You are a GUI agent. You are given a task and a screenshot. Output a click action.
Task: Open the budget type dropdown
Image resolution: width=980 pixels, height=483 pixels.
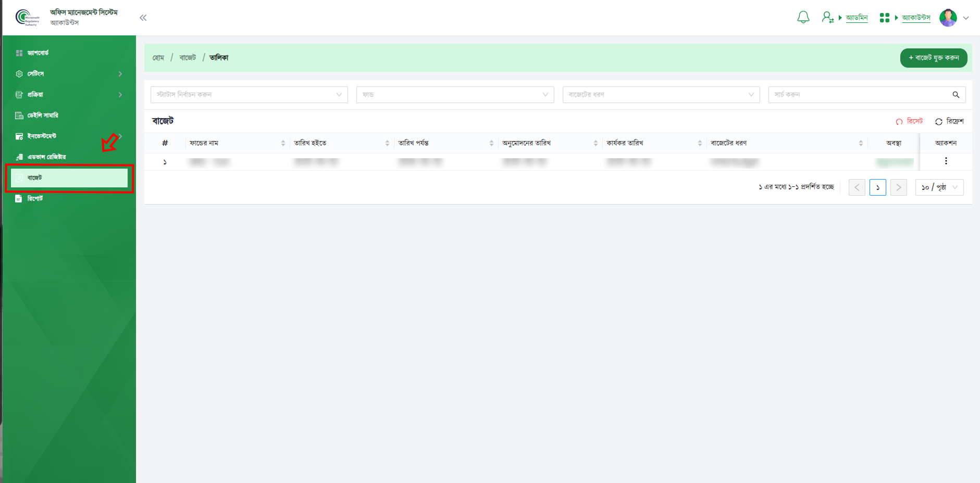pos(661,95)
